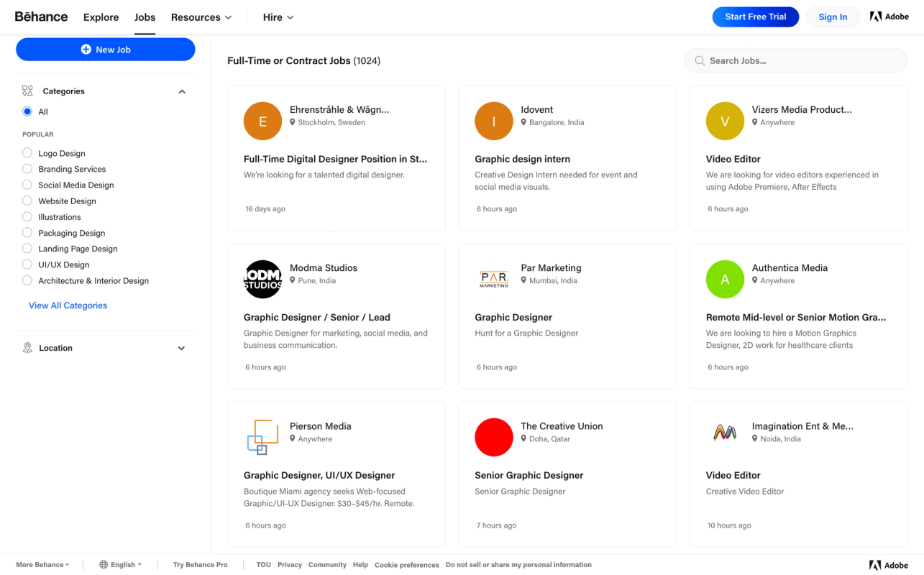Click Imagination Ent colorful M logo
The image size is (924, 575).
[725, 433]
